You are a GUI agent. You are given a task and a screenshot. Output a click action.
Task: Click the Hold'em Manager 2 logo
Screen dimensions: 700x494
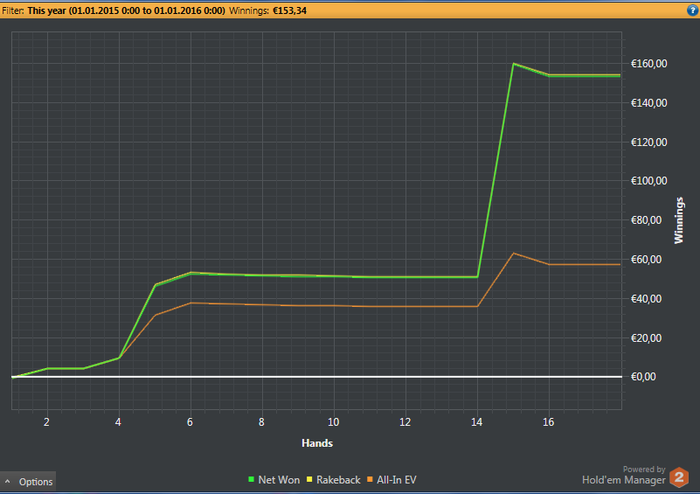[x=679, y=477]
